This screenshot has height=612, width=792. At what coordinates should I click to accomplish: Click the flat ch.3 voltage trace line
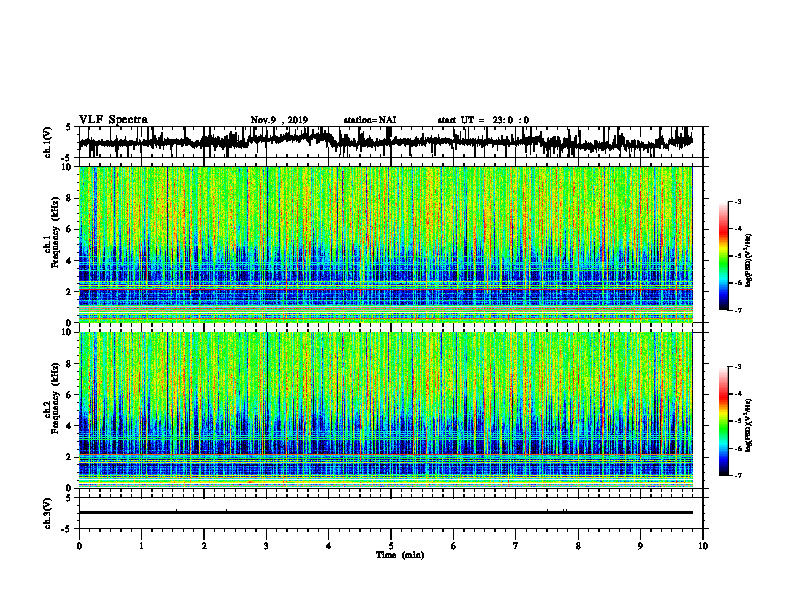click(x=386, y=513)
